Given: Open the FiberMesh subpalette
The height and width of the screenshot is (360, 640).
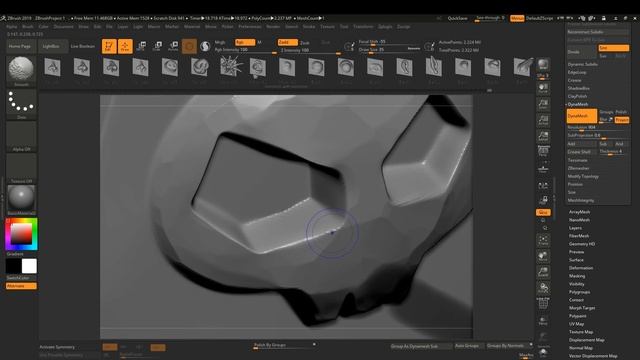Looking at the screenshot, I should pos(579,236).
